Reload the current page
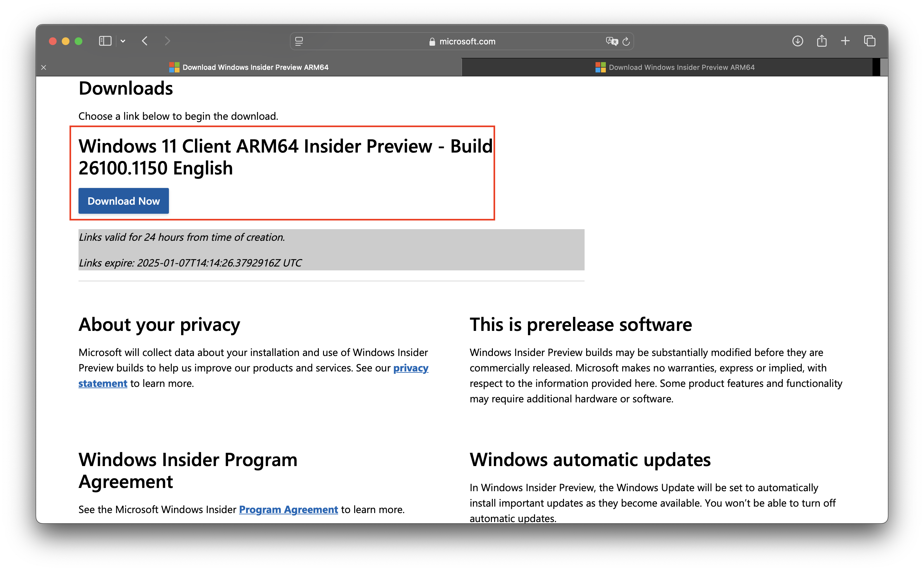Image resolution: width=924 pixels, height=571 pixels. (626, 41)
